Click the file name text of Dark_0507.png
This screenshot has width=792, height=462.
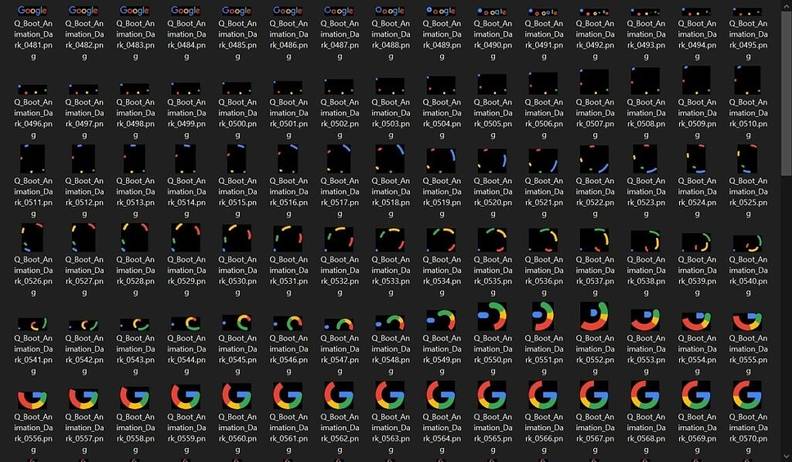coord(594,119)
